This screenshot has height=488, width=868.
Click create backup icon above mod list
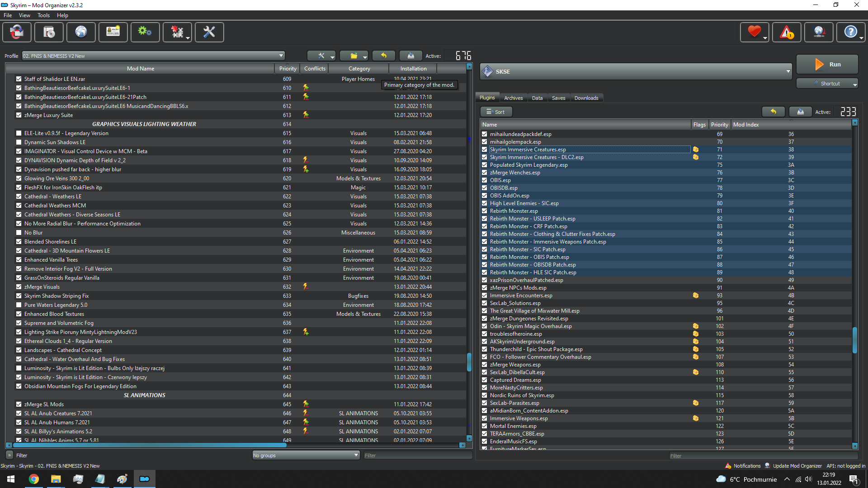(411, 56)
